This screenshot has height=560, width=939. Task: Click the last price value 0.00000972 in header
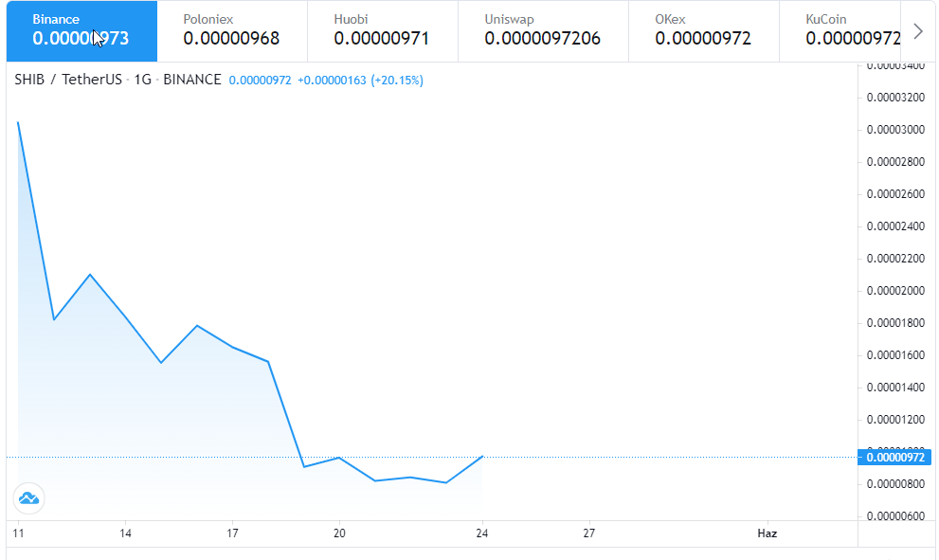[x=260, y=81]
